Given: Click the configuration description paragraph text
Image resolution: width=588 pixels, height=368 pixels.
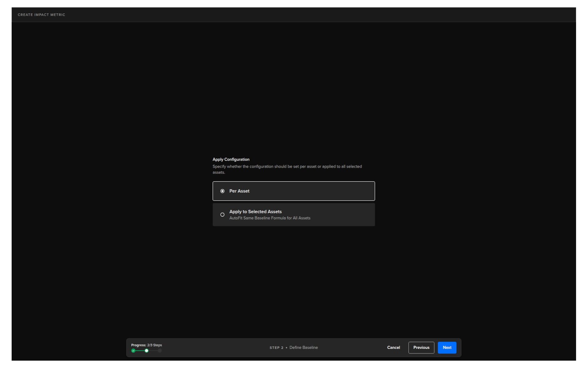Looking at the screenshot, I should click(287, 169).
